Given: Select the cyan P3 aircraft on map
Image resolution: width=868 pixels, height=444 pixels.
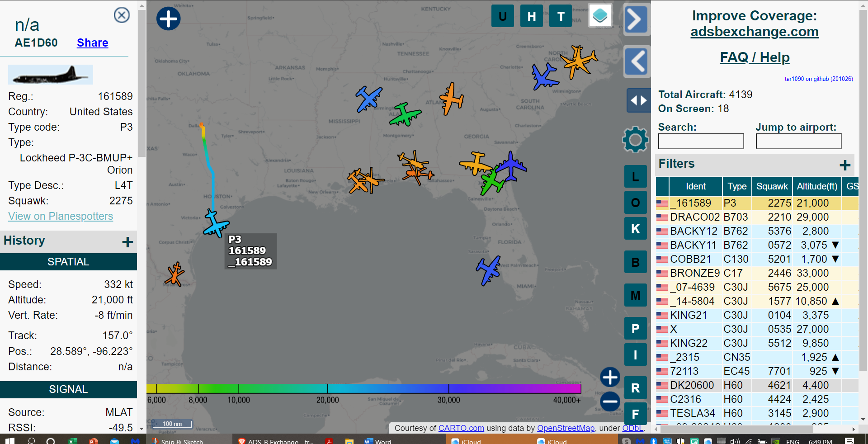Looking at the screenshot, I should pos(216,223).
